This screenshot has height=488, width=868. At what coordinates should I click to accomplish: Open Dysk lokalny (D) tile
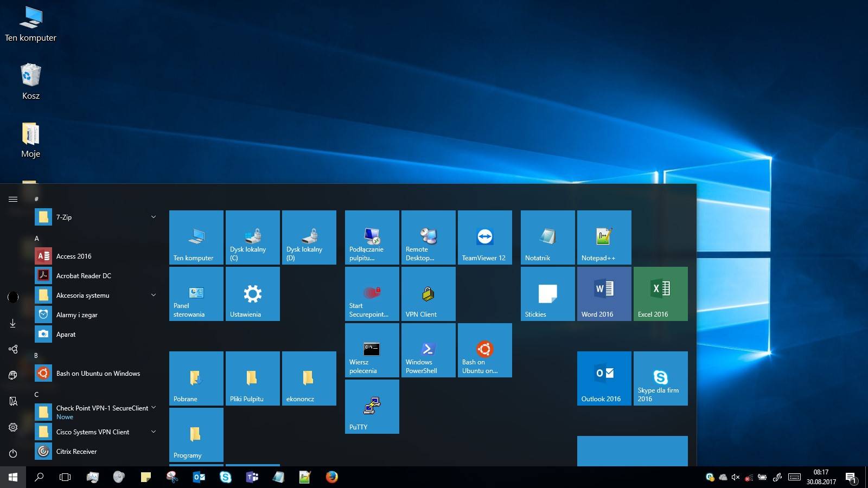pos(309,237)
